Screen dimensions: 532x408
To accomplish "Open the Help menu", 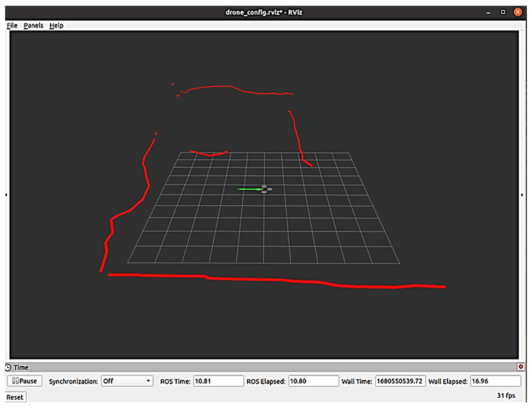I will [x=56, y=26].
